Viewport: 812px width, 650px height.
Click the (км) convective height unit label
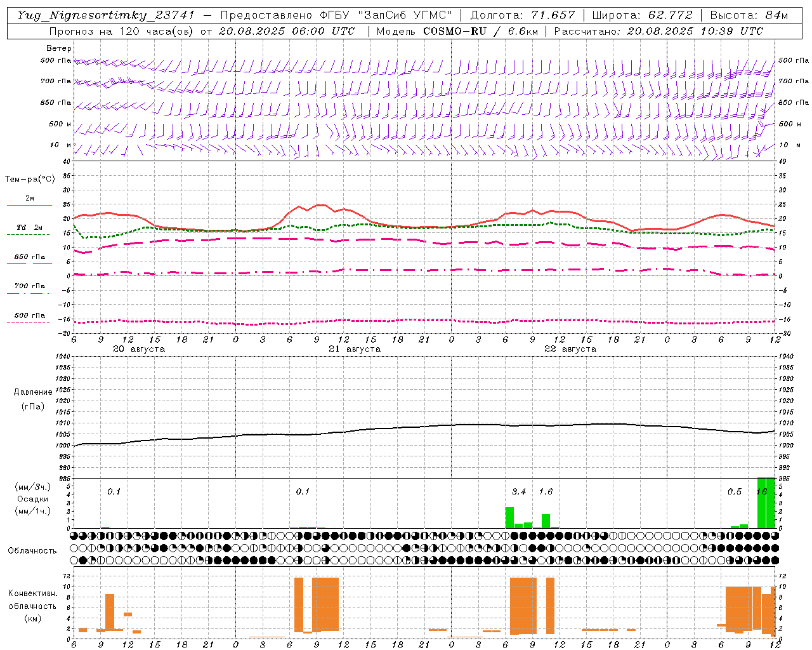pyautogui.click(x=32, y=618)
